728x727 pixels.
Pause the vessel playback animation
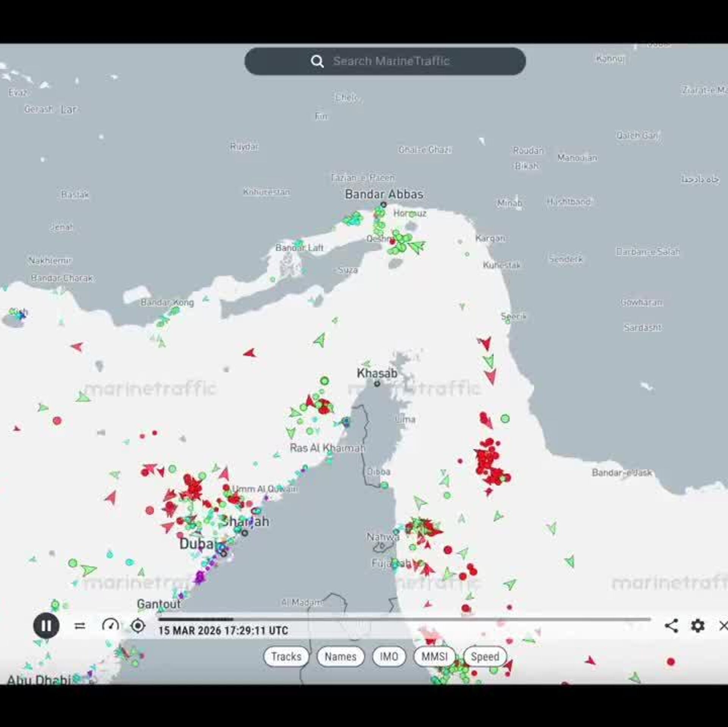tap(46, 625)
